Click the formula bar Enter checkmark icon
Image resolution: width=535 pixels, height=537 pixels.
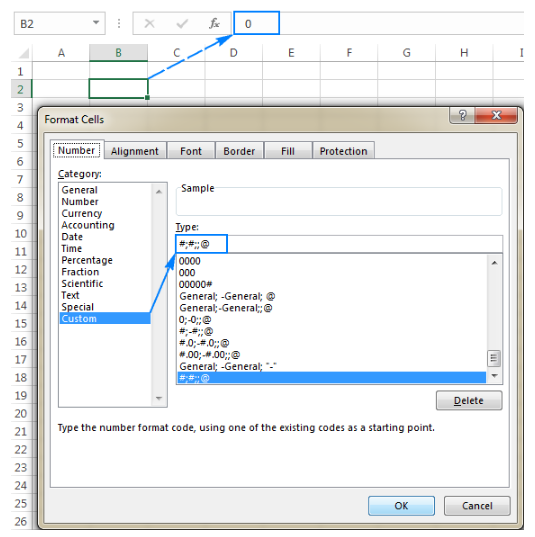point(182,24)
